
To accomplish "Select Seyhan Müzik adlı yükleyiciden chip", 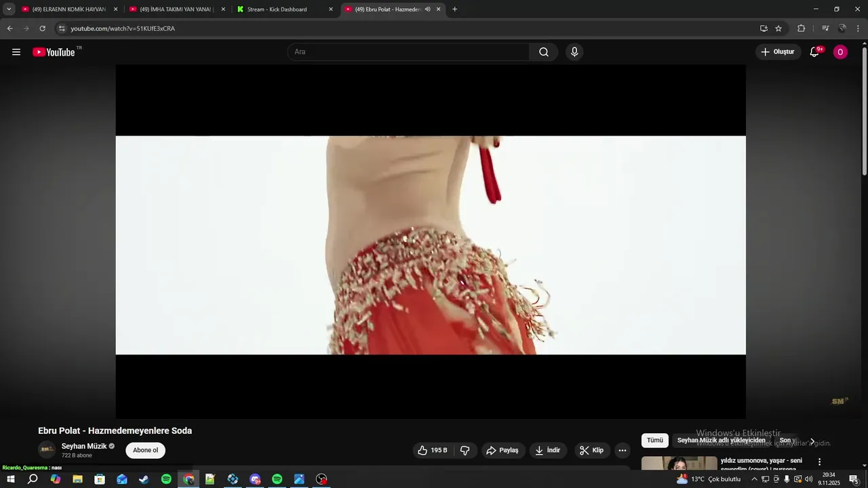I will pos(722,441).
